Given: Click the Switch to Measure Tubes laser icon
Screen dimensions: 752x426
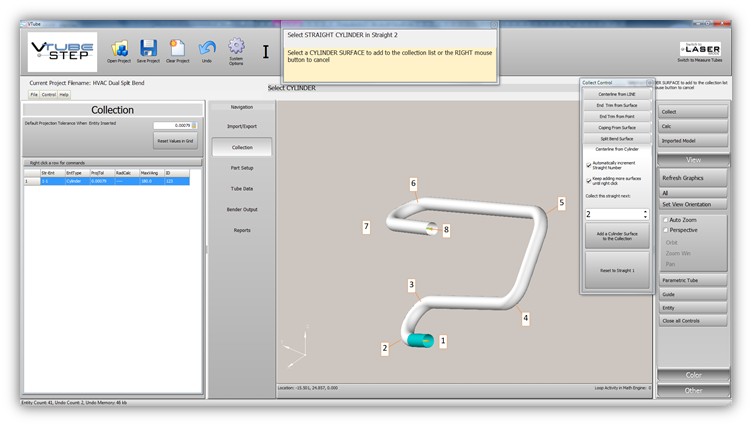Looking at the screenshot, I should pos(699,48).
